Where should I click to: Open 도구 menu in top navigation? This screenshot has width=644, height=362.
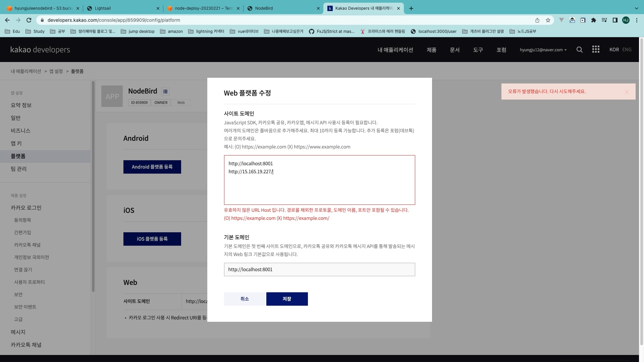[x=478, y=50]
